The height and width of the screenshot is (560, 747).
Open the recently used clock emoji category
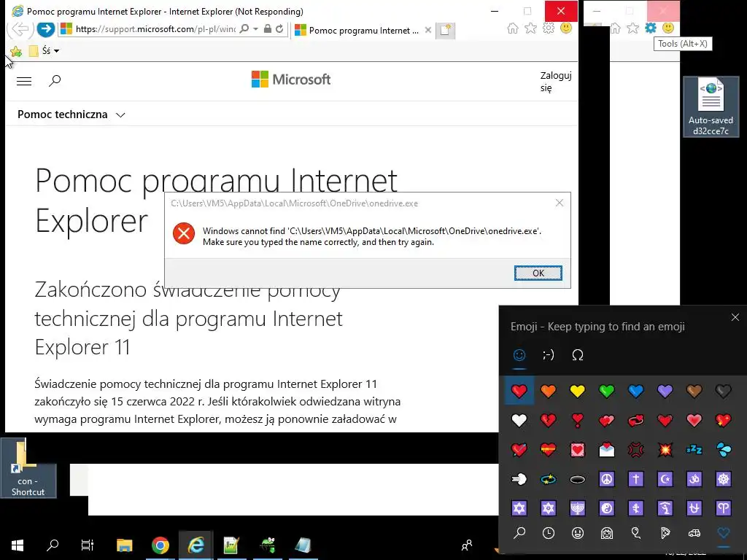[x=549, y=533]
